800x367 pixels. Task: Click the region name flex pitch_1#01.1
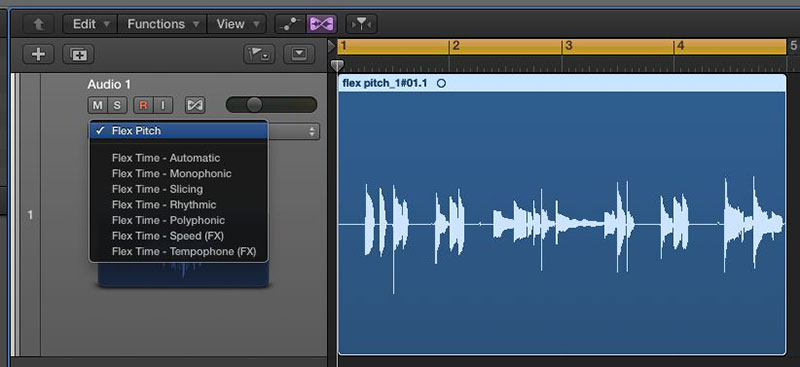385,83
